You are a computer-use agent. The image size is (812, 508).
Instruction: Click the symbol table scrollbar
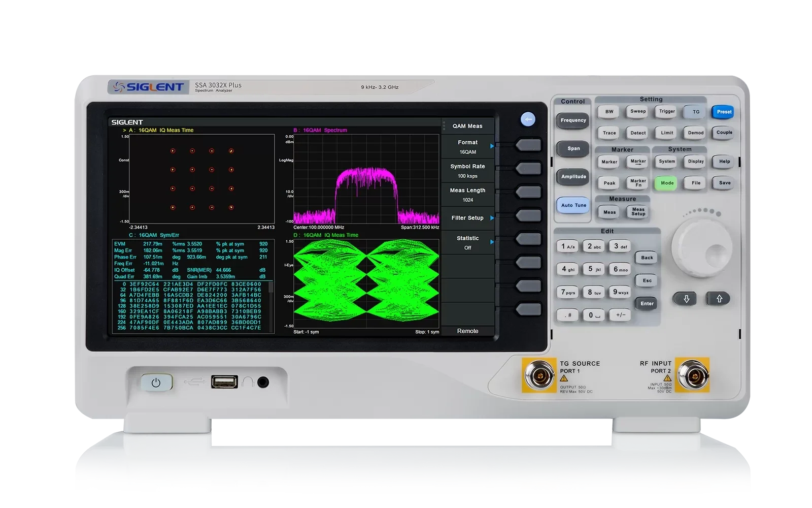(x=271, y=307)
